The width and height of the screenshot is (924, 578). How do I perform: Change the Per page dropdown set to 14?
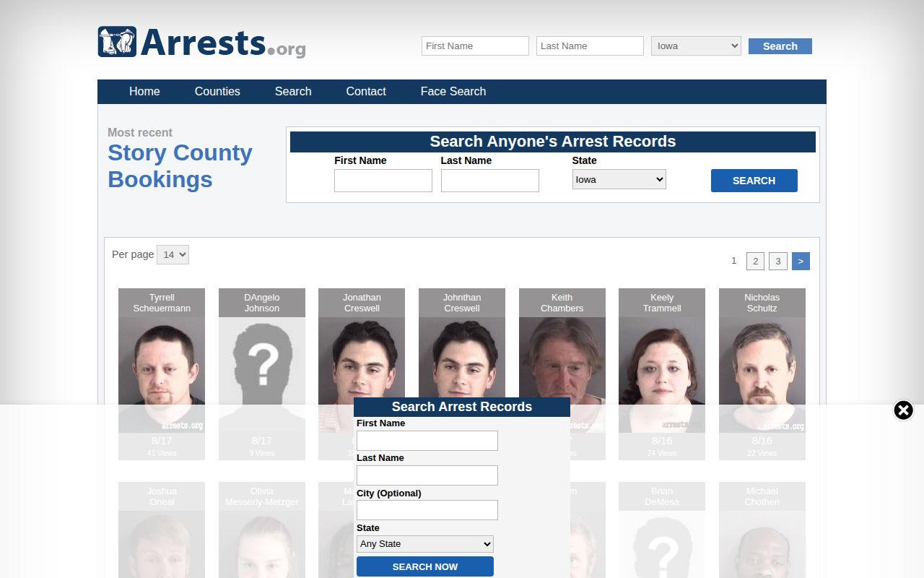pos(173,254)
